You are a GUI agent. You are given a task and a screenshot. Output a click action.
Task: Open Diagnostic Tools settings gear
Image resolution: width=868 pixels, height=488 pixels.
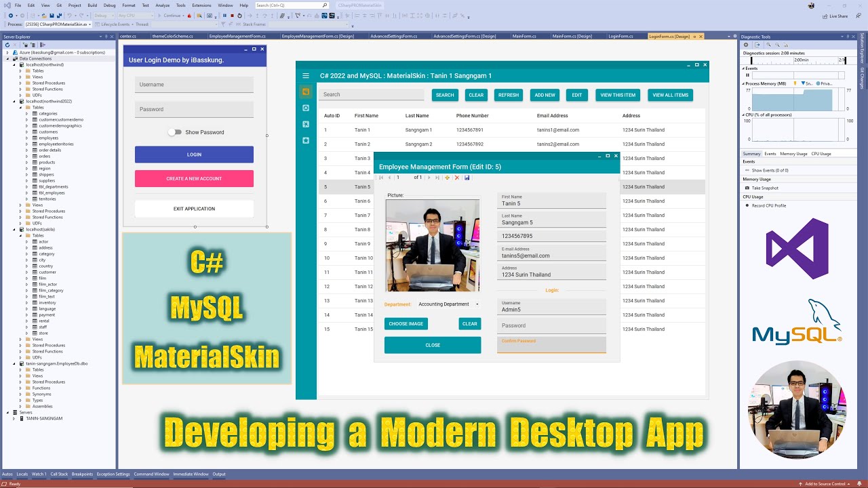[746, 45]
